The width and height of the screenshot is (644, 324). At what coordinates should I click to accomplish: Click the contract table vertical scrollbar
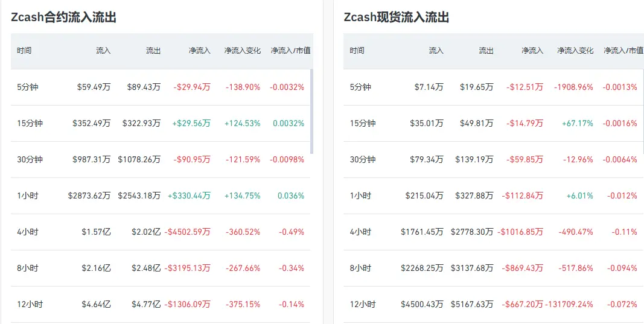coord(311,111)
